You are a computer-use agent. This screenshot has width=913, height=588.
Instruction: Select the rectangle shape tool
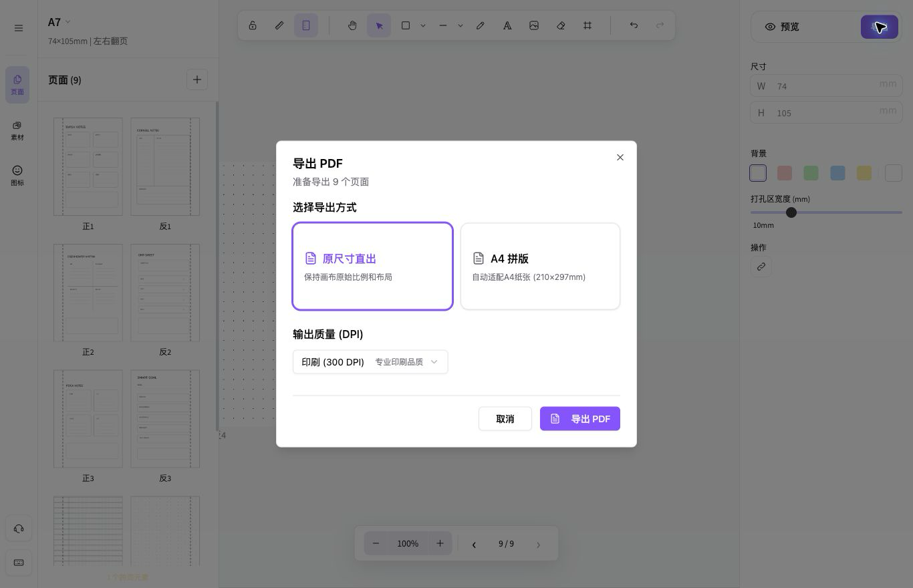click(406, 25)
